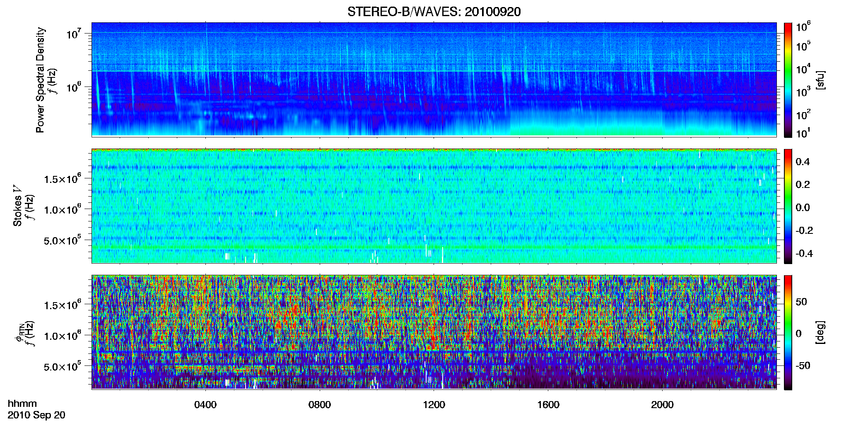Click the Stokes V spectrogram panel

click(434, 206)
